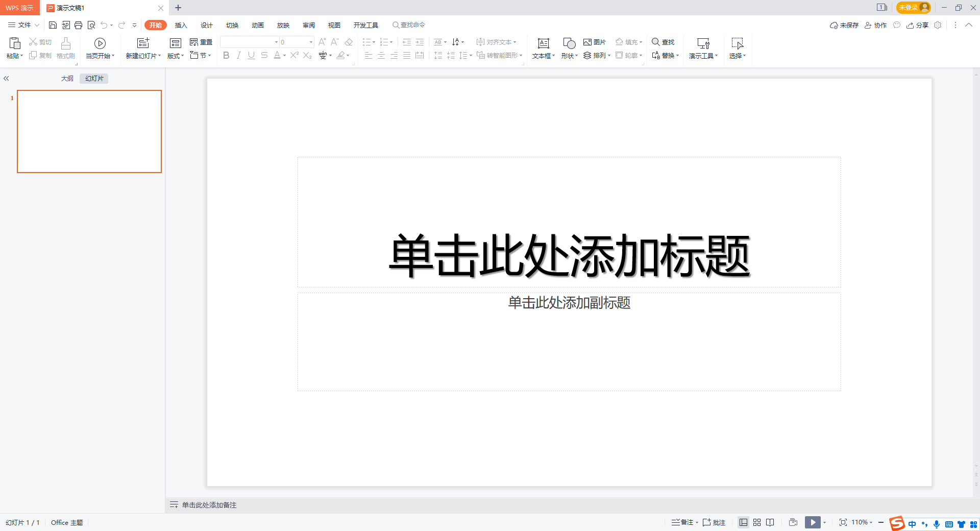
Task: Click the Text Box (文本框) icon
Action: click(x=544, y=43)
